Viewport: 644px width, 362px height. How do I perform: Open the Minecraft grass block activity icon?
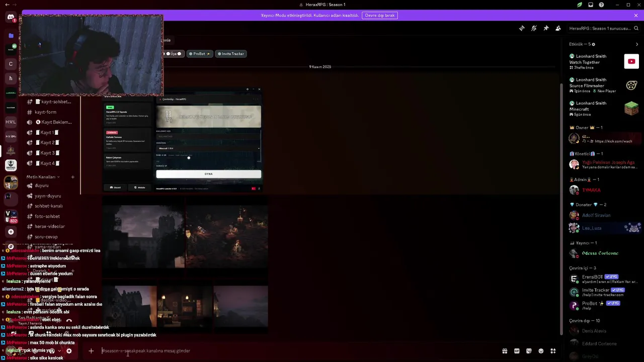tap(631, 108)
